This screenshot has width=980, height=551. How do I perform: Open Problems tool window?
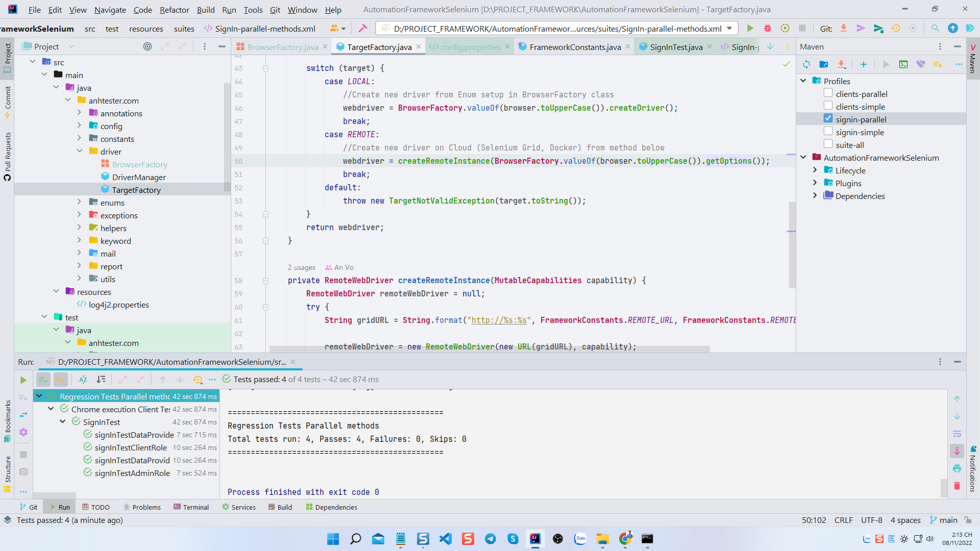coord(141,507)
